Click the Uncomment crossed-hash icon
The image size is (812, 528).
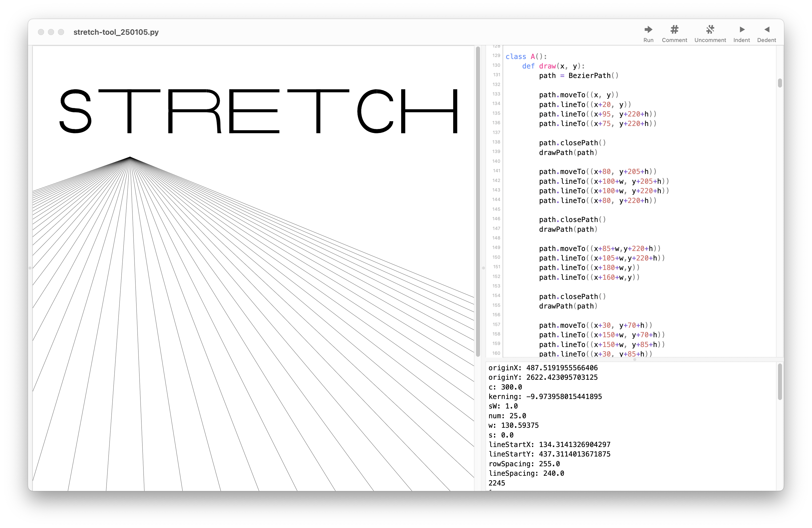tap(710, 30)
